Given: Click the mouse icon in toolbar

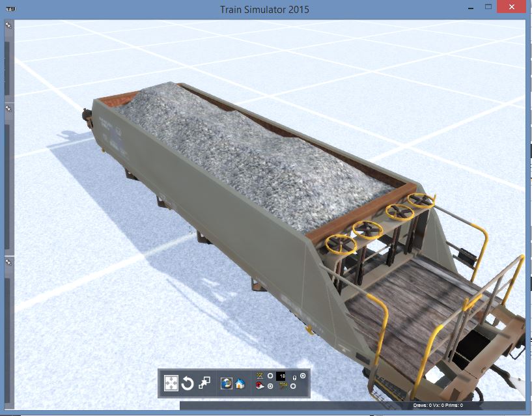Looking at the screenshot, I should (294, 378).
